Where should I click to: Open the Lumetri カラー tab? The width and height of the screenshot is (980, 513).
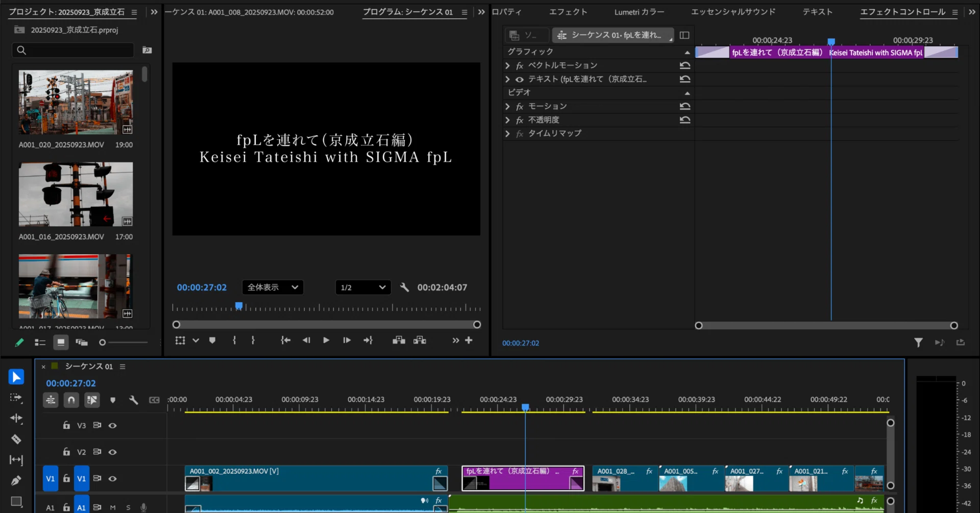[639, 12]
